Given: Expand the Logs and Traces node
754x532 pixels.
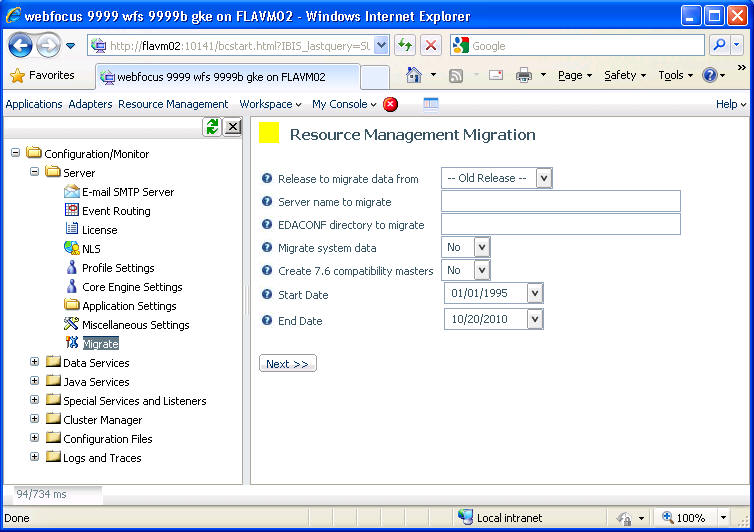Looking at the screenshot, I should [x=35, y=458].
